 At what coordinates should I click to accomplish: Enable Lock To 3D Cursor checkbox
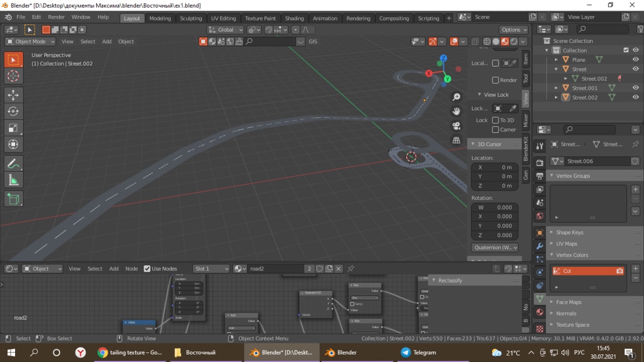[x=495, y=120]
